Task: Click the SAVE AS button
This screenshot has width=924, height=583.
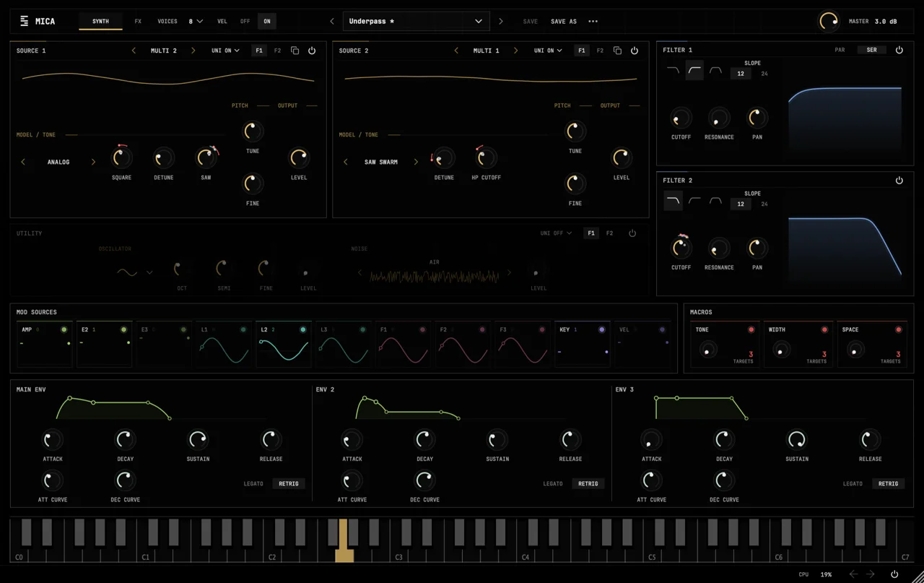Action: tap(564, 22)
